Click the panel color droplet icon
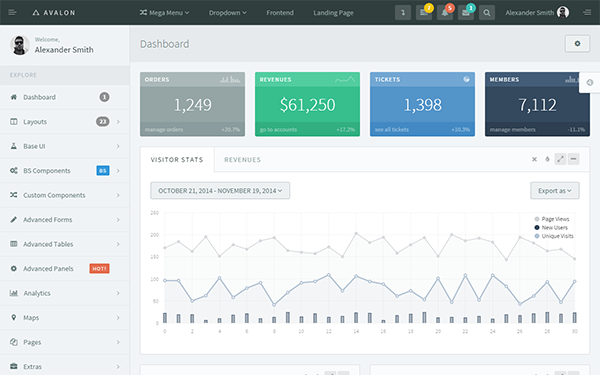 pyautogui.click(x=547, y=159)
